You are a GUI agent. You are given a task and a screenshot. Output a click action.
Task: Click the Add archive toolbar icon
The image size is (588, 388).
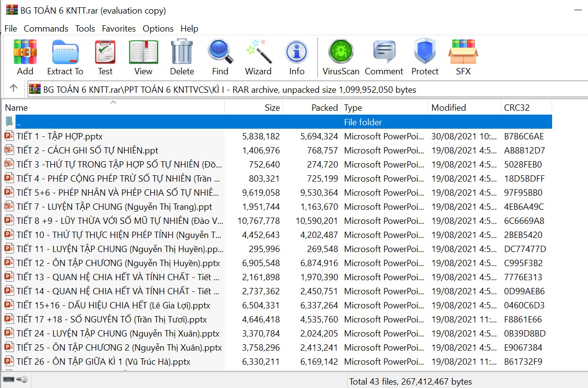click(25, 52)
